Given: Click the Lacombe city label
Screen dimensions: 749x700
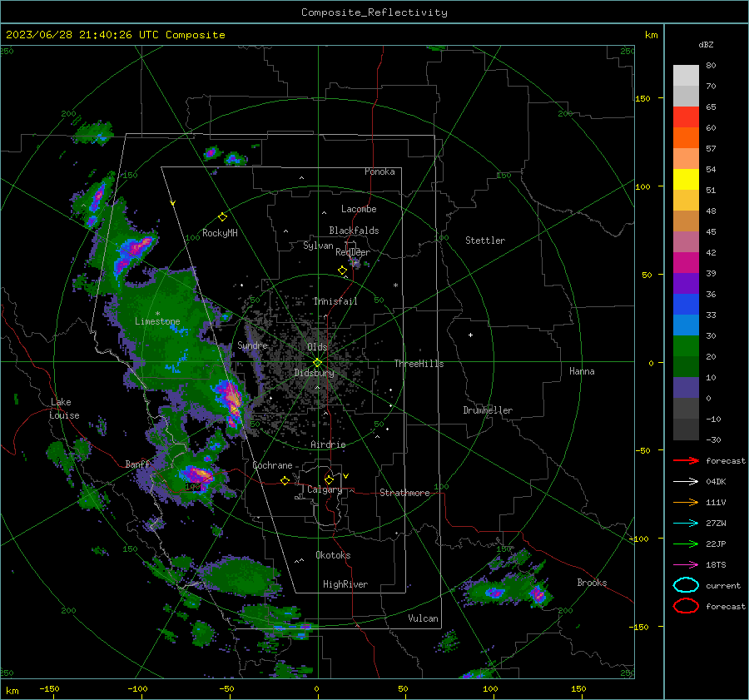Looking at the screenshot, I should click(359, 209).
